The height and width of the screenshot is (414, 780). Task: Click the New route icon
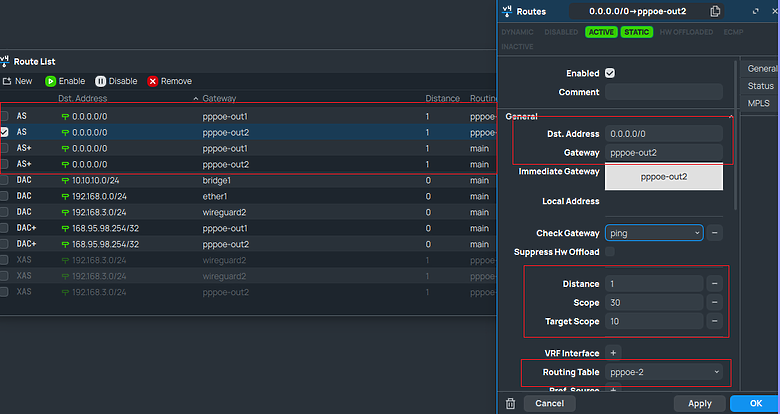pyautogui.click(x=7, y=81)
